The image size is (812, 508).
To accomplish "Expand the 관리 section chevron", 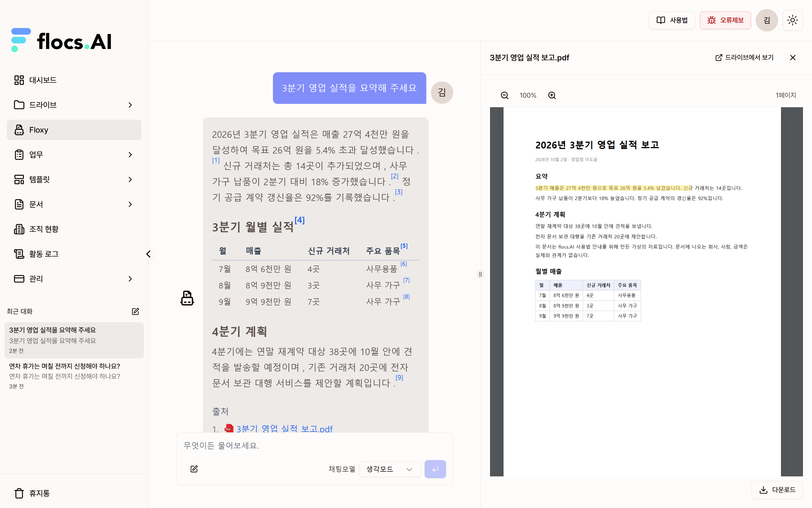I will point(130,279).
